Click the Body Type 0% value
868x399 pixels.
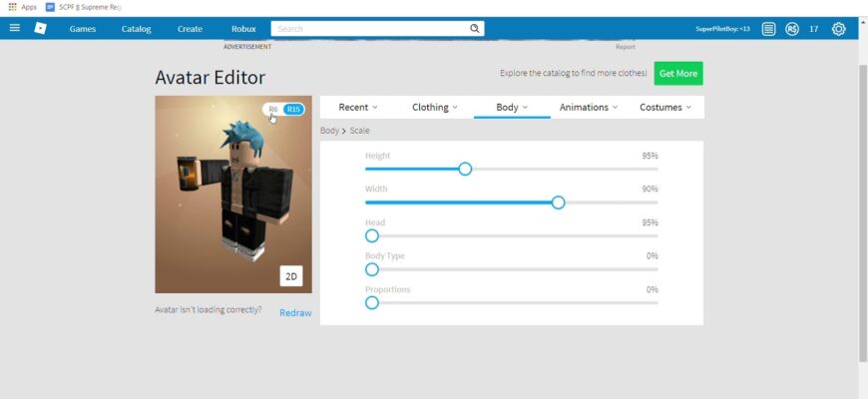(x=652, y=255)
